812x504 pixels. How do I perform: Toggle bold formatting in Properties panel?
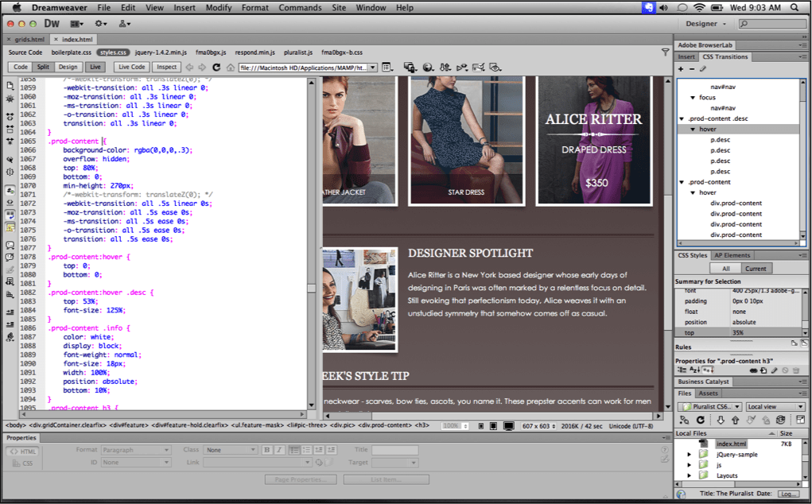click(x=266, y=450)
